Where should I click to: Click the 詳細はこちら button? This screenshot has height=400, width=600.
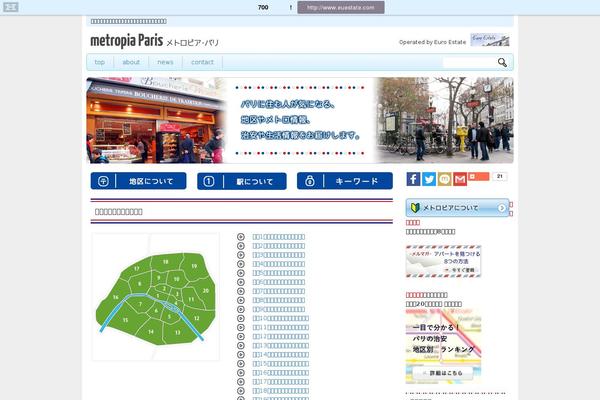[x=442, y=373]
